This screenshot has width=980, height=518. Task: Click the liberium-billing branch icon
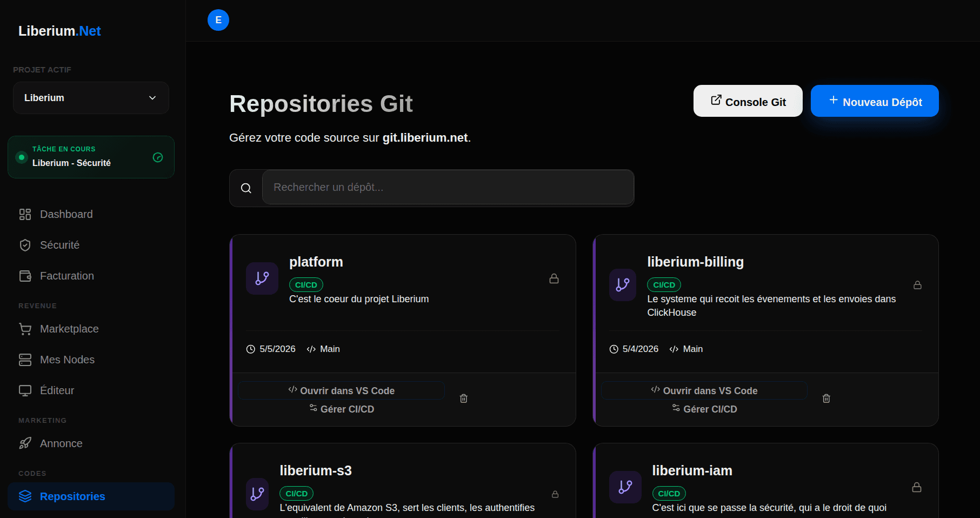(623, 285)
